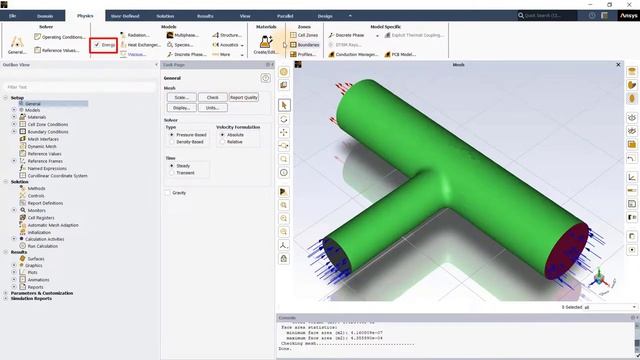640x360 pixels.
Task: Open Boundaries in Zones group
Action: click(x=304, y=45)
